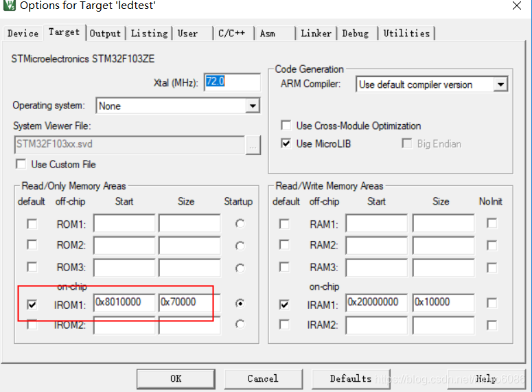
Task: Enable Use Cross-Module Optimization
Action: [x=286, y=126]
